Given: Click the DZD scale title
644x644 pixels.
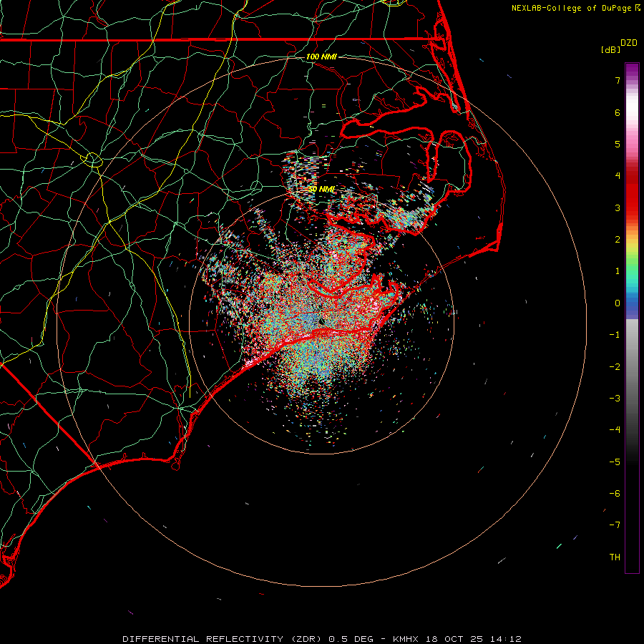Looking at the screenshot, I should pyautogui.click(x=629, y=43).
